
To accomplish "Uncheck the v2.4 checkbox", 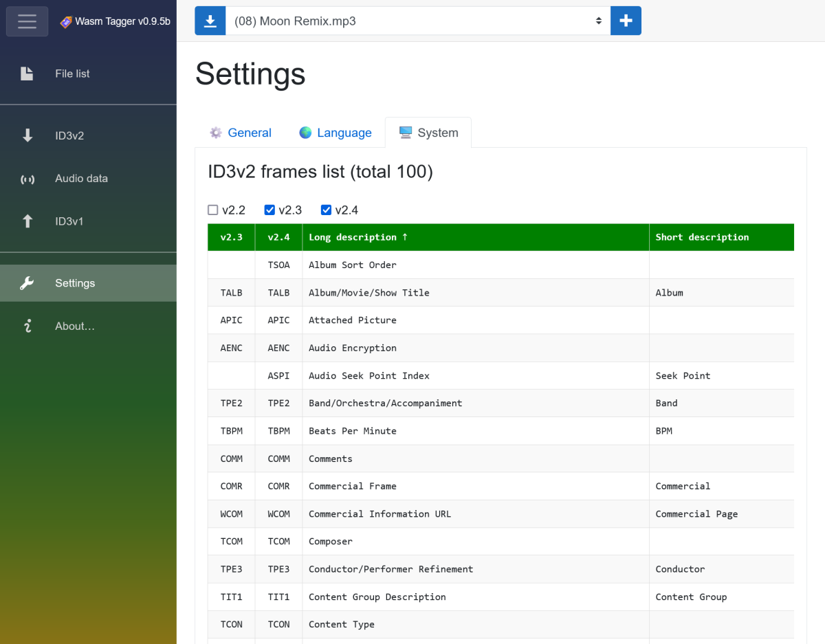I will 327,210.
